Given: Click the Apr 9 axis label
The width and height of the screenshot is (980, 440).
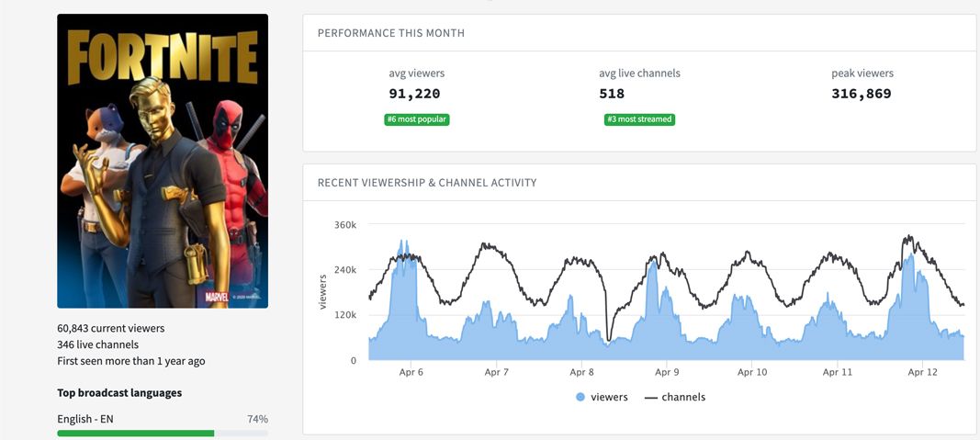Looking at the screenshot, I should point(667,373).
